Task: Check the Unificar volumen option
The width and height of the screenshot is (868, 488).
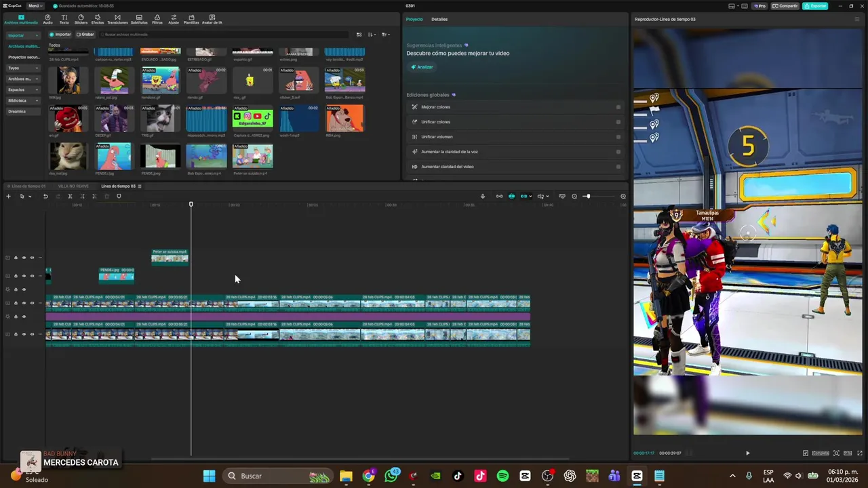Action: pyautogui.click(x=618, y=137)
